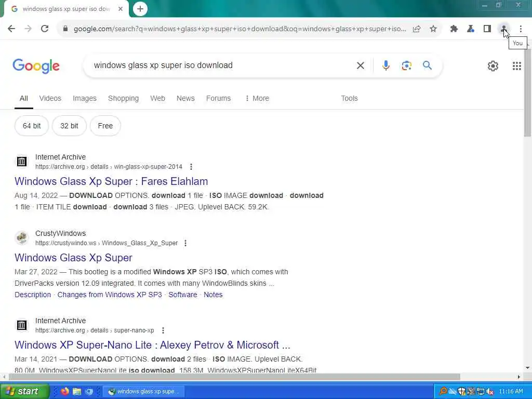
Task: Click the Internet Archive favicon of first result
Action: point(22,162)
